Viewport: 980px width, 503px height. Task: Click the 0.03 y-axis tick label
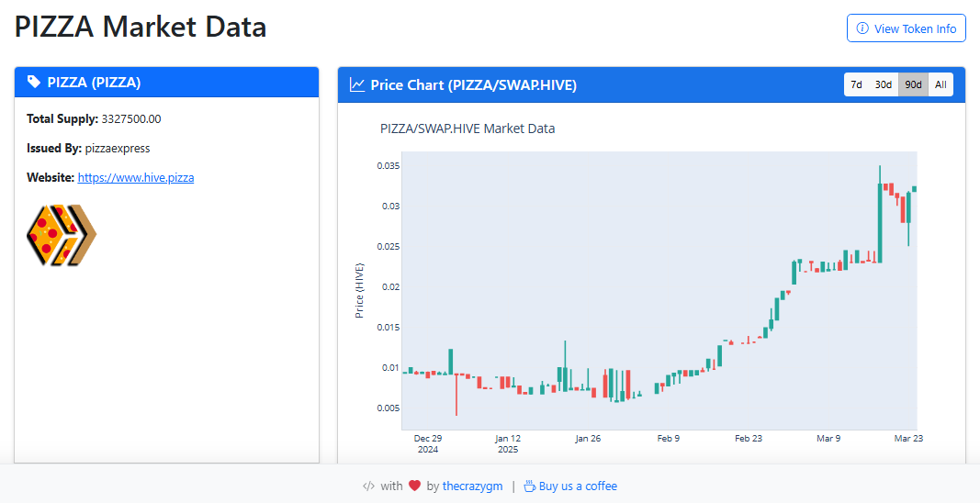[390, 207]
